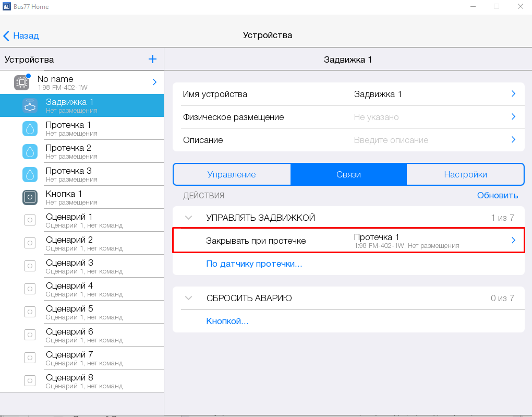Click the water drop icon for Протечка 3
The height and width of the screenshot is (417, 532).
(x=30, y=174)
